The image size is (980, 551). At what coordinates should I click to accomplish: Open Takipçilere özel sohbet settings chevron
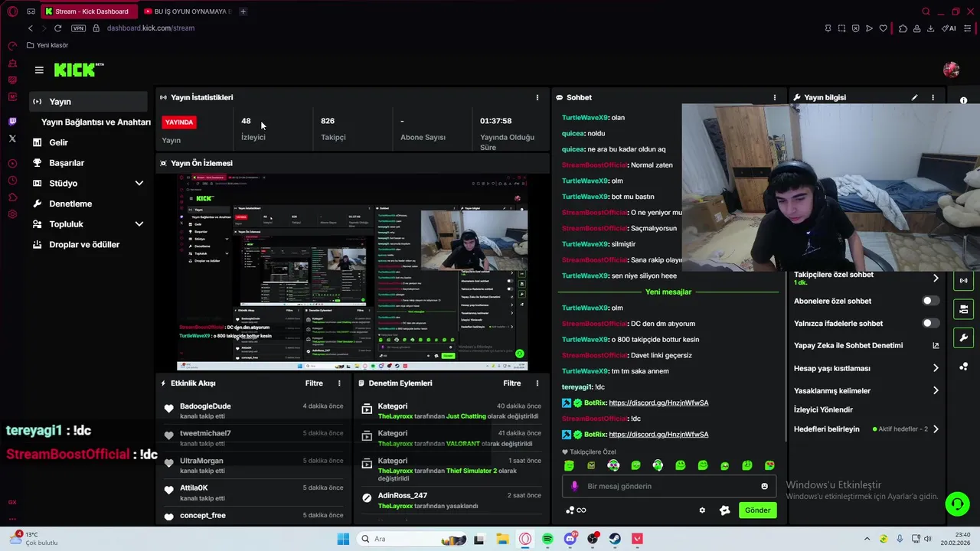pos(935,278)
